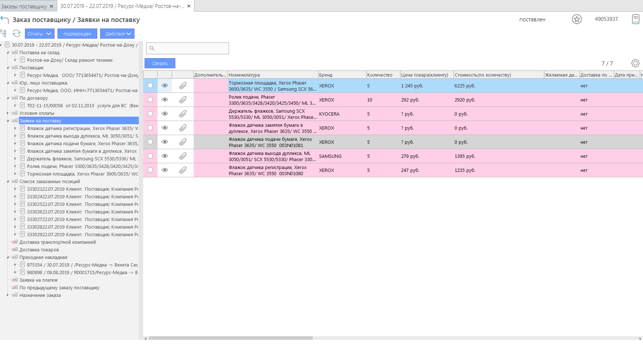Tick the checkbox in the 247 руб. row
This screenshot has height=364, width=643.
(150, 170)
